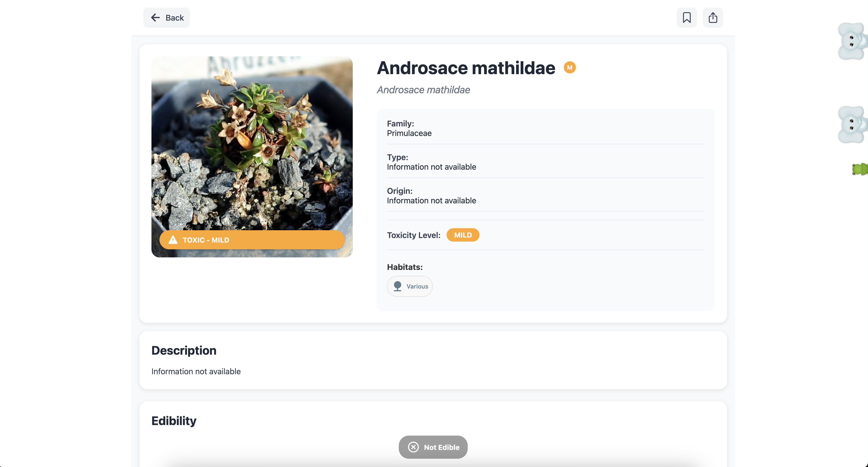
Task: Click the orange M badge beside the title
Action: point(569,68)
